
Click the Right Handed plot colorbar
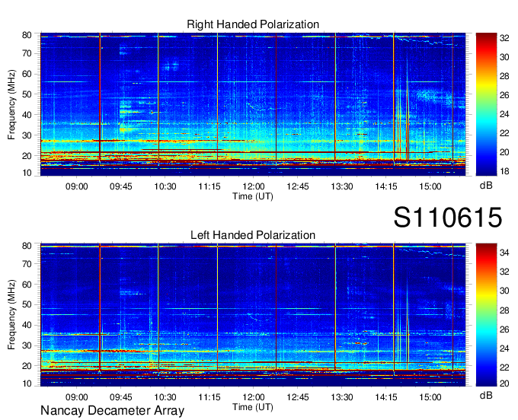(486, 104)
